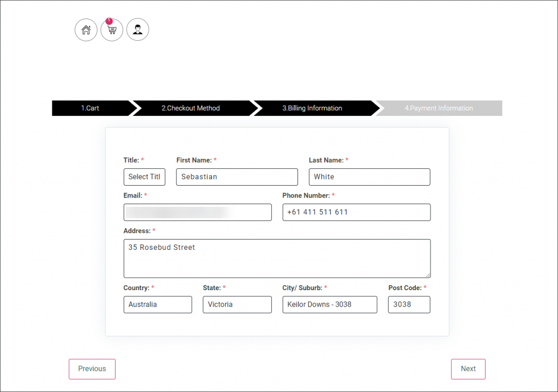
Task: Click the cart item count badge
Action: [109, 21]
